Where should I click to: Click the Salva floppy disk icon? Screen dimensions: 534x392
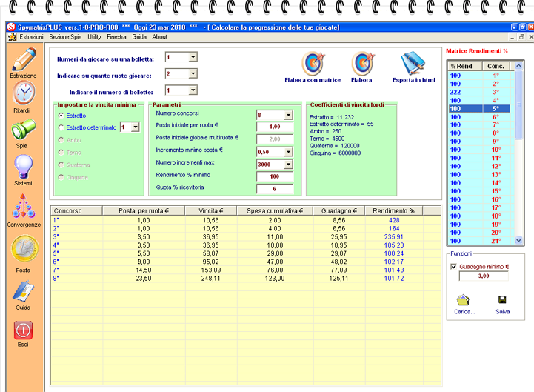502,299
